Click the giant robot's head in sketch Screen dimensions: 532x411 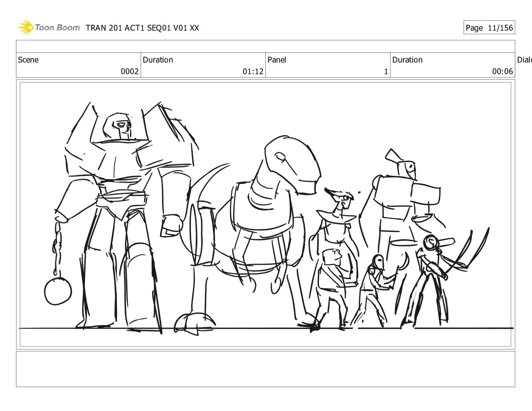pos(118,126)
